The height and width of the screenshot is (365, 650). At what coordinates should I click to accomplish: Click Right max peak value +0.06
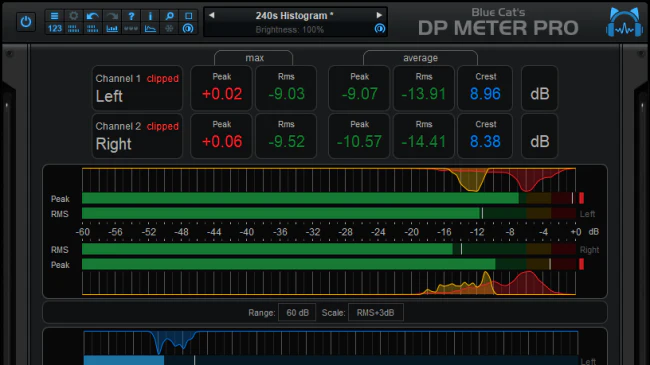click(222, 141)
